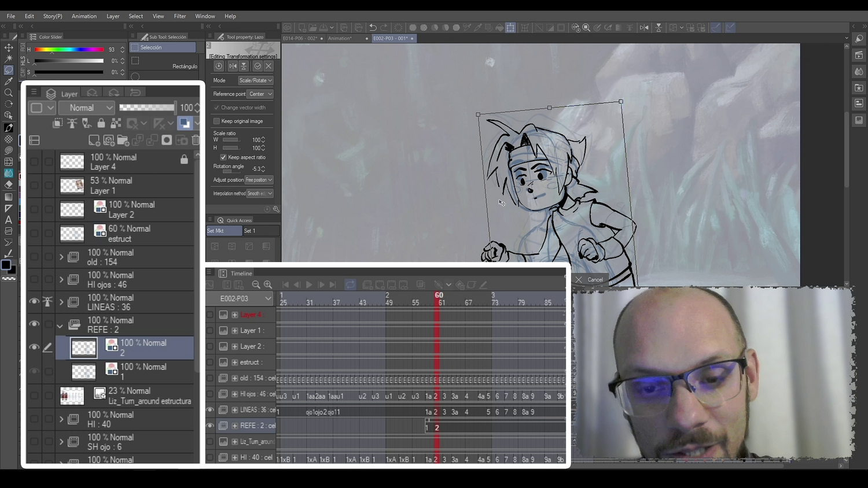Select the Gradient tool

coord(9,197)
